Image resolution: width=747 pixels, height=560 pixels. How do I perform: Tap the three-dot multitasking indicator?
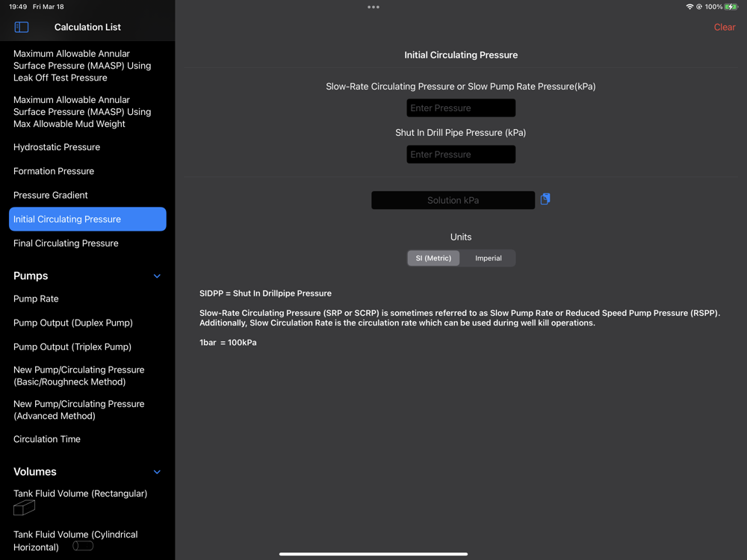pyautogui.click(x=373, y=7)
